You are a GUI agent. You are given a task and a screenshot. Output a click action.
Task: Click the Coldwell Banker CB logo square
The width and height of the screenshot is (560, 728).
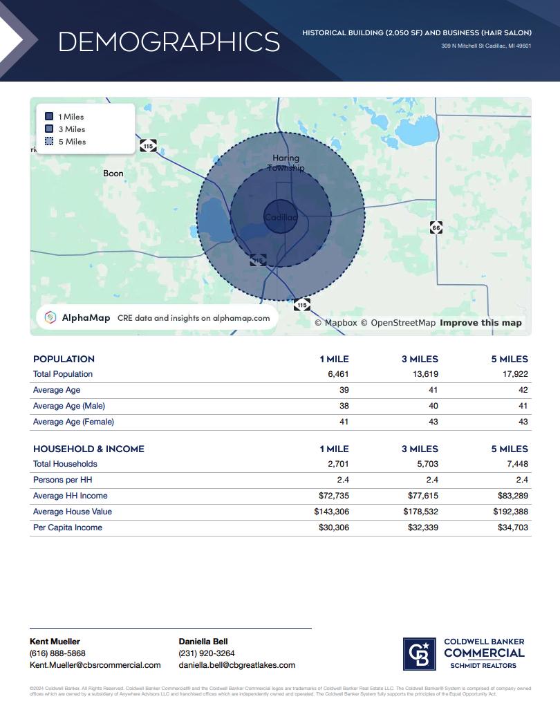pyautogui.click(x=419, y=654)
